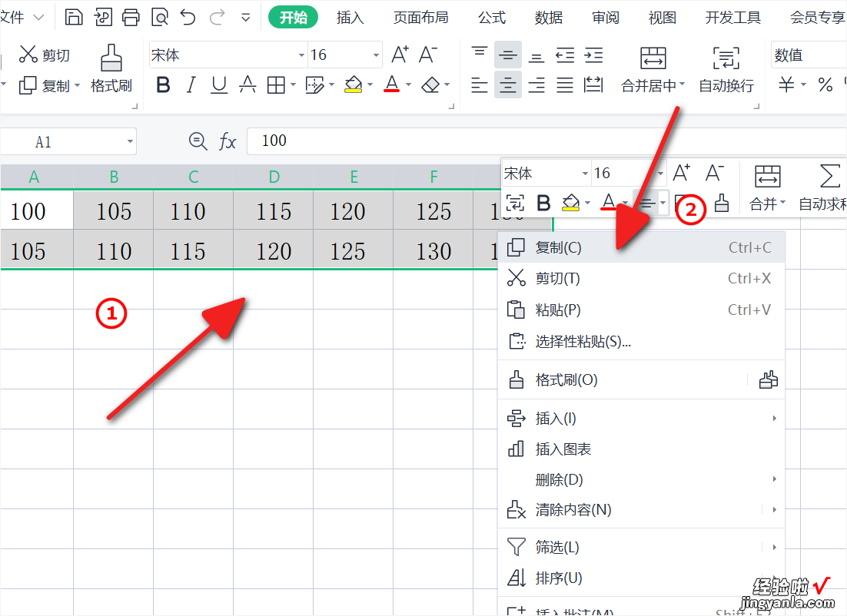Open the number format dropdown 数值
847x616 pixels.
[809, 55]
